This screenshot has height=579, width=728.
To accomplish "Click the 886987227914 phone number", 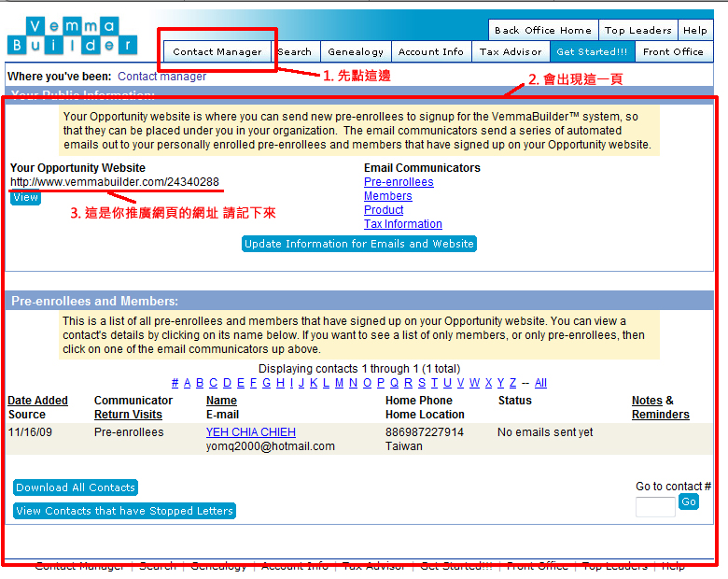I will pyautogui.click(x=425, y=431).
